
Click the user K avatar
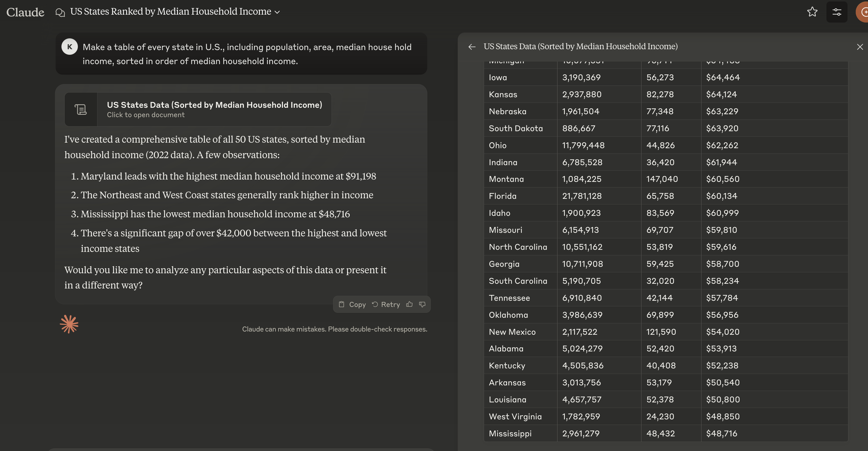click(x=70, y=47)
